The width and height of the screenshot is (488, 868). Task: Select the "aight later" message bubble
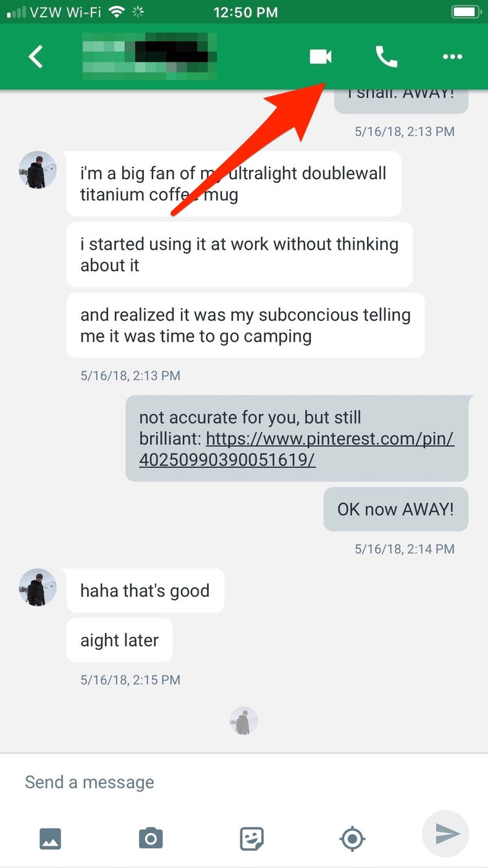[x=119, y=640]
